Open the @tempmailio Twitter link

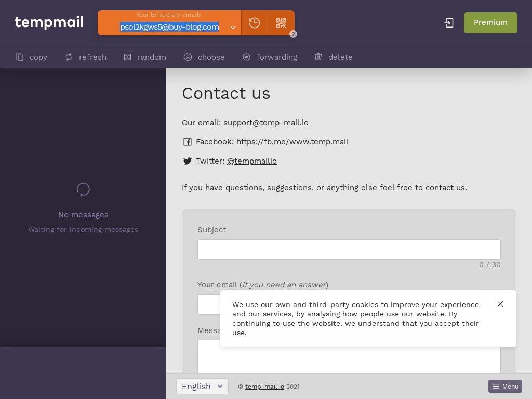point(252,161)
